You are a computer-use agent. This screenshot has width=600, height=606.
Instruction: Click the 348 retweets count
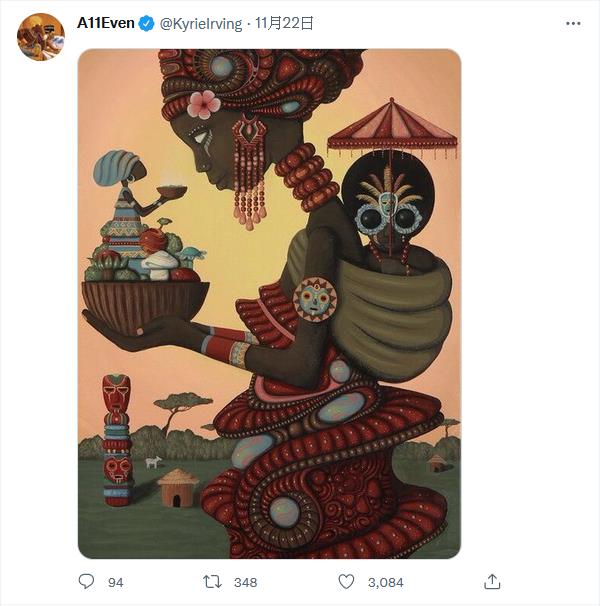pyautogui.click(x=245, y=582)
